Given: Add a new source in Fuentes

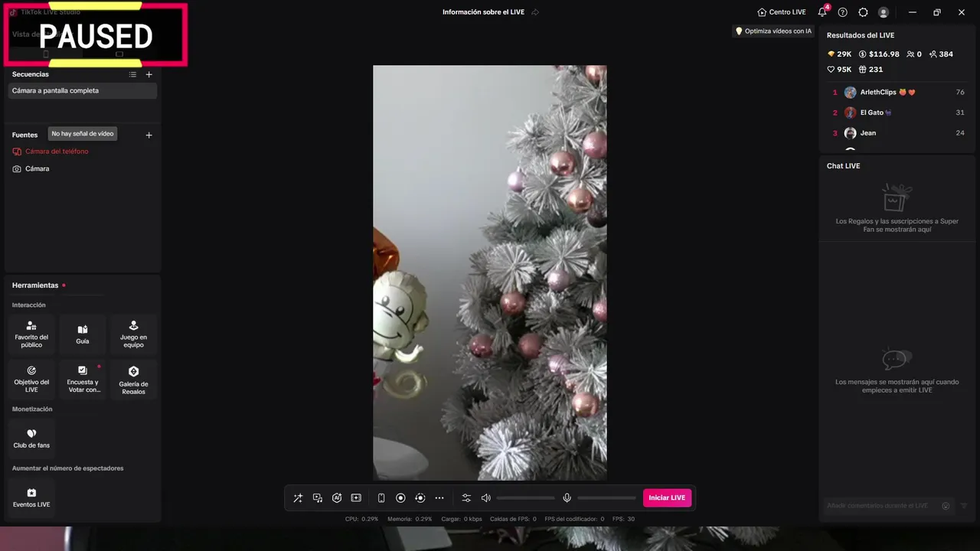Looking at the screenshot, I should pyautogui.click(x=149, y=135).
